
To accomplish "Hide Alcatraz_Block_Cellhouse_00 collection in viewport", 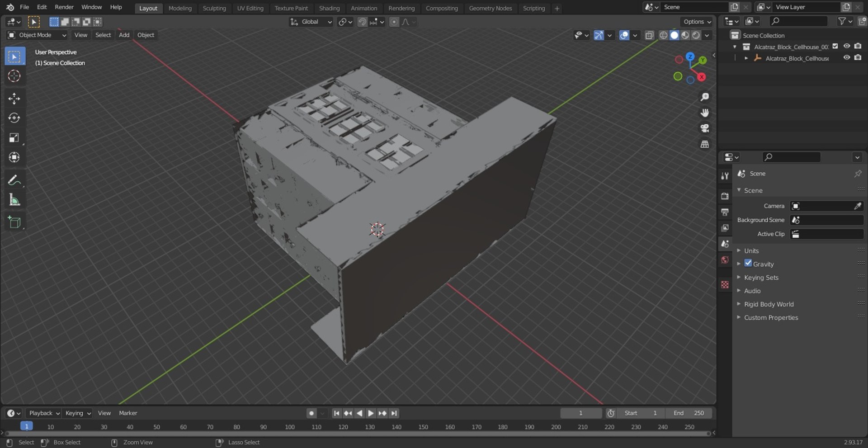I will pos(847,46).
